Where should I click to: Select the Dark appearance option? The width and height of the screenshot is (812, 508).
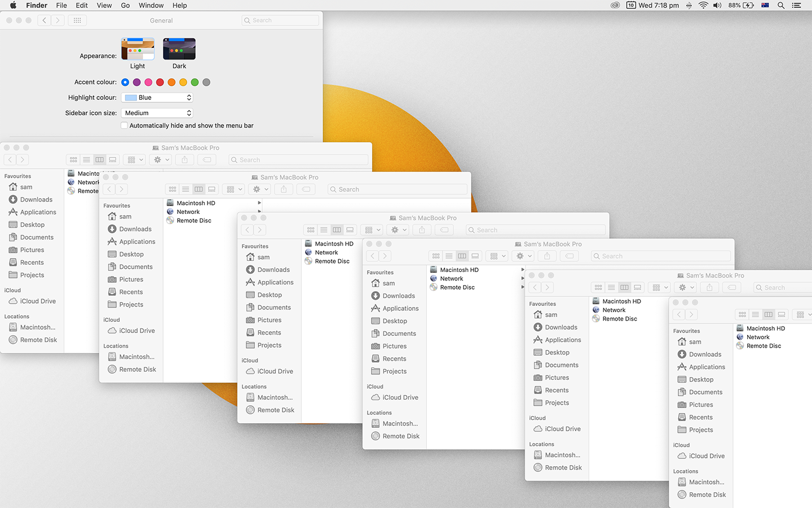pos(179,49)
